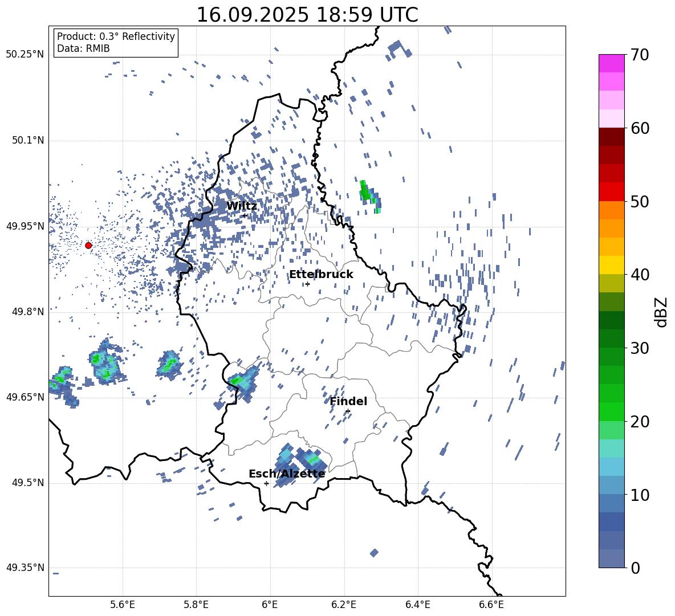Image resolution: width=675 pixels, height=616 pixels.
Task: Click the red radar location marker
Action: coord(88,245)
